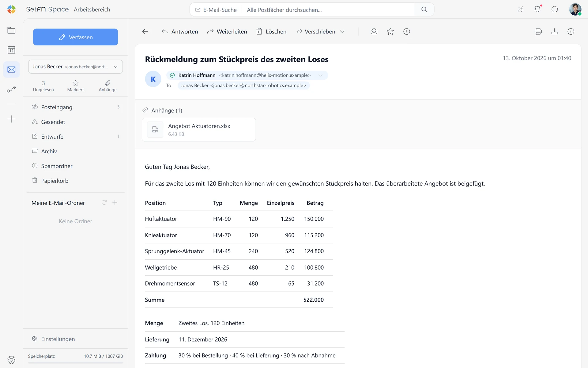588x368 pixels.
Task: Click the plus icon in left rail
Action: (x=11, y=119)
